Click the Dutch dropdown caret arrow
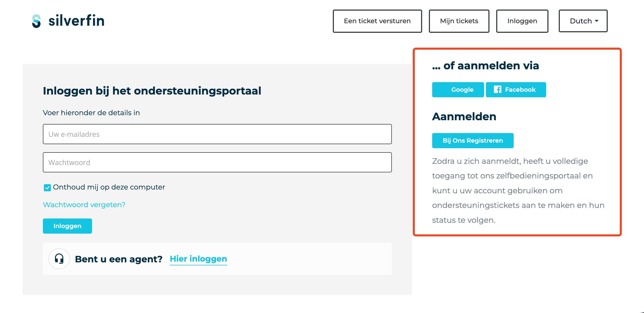This screenshot has height=313, width=644. tap(597, 21)
